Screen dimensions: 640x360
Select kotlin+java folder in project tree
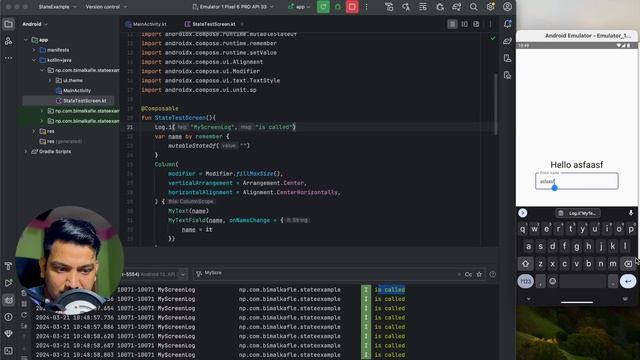click(59, 60)
